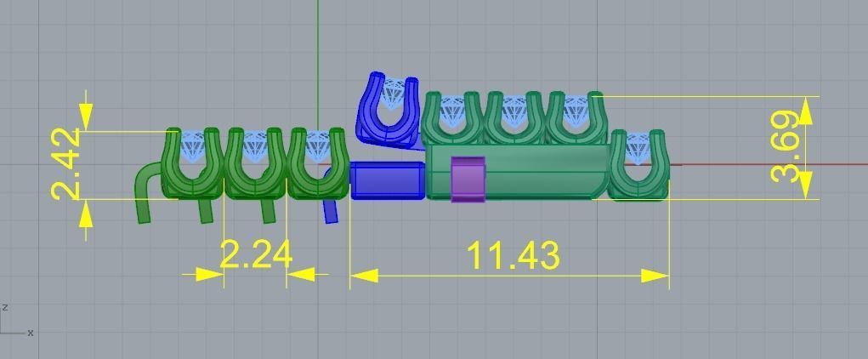Select the diamond in the far-right teal setting
This screenshot has width=868, height=359.
638,148
